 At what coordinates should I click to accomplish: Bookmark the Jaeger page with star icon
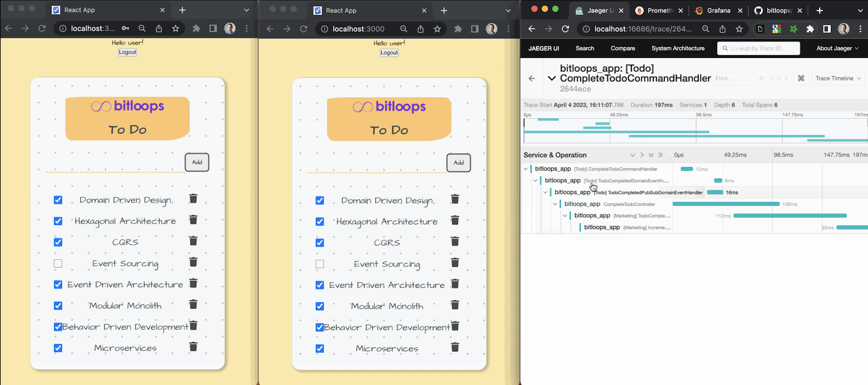[739, 29]
